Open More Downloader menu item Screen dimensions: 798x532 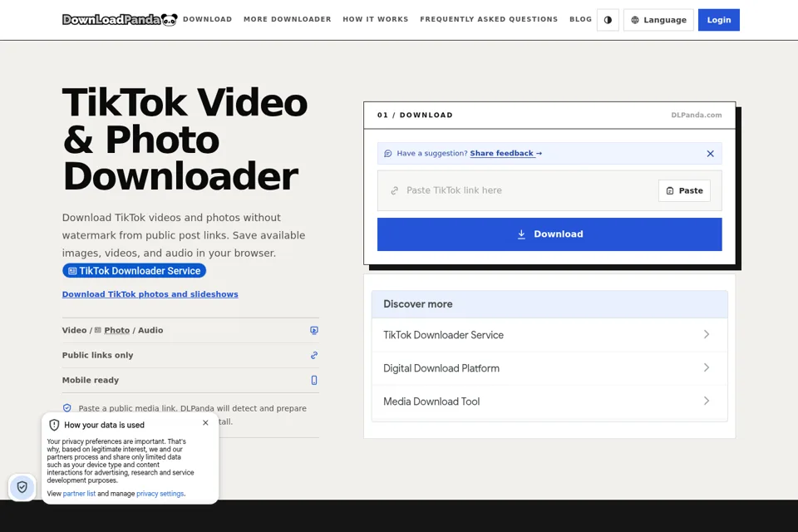pyautogui.click(x=288, y=19)
